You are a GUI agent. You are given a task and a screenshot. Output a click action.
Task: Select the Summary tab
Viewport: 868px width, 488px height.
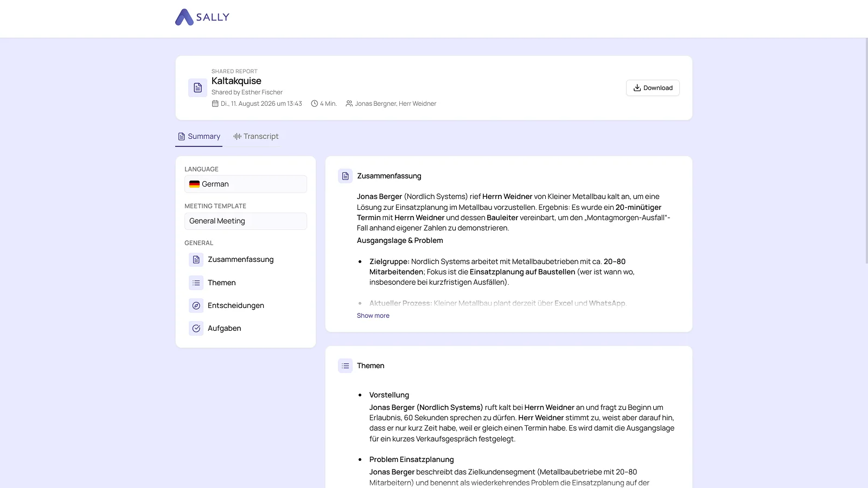(199, 136)
